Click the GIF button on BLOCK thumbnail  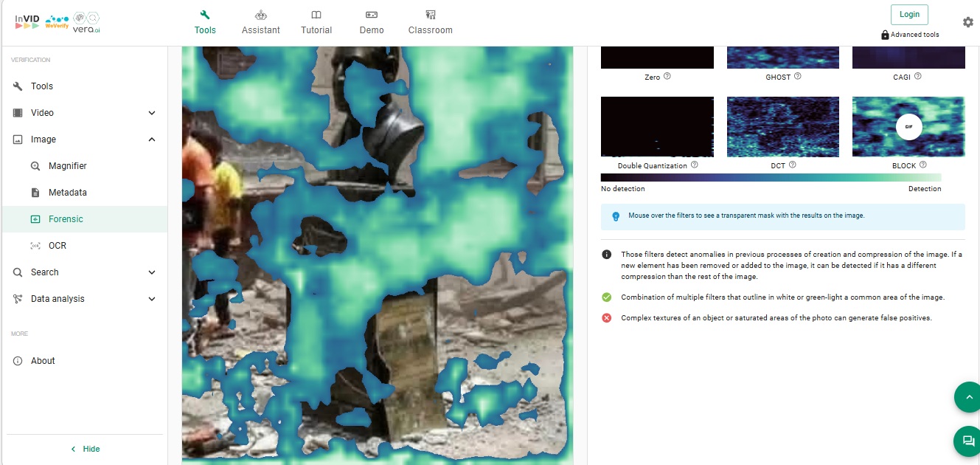(x=908, y=126)
